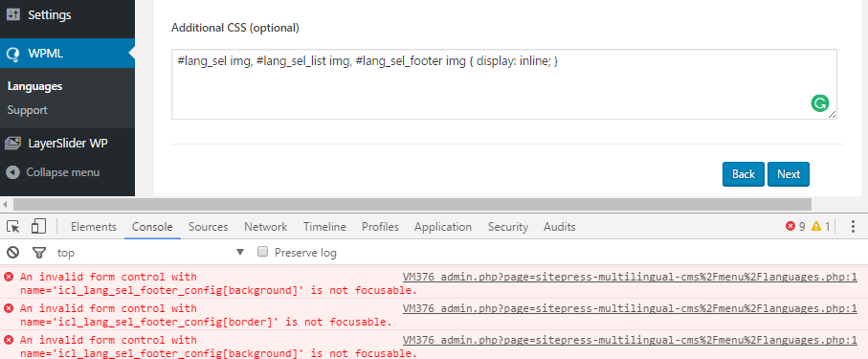Viewport: 868px width, 359px height.
Task: Click the scrollbar left arrow
Action: (5, 205)
